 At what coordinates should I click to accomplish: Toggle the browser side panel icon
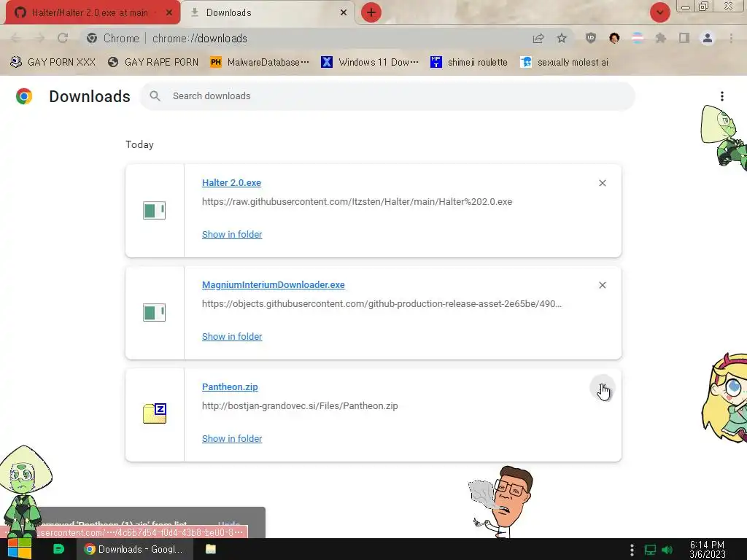coord(684,38)
